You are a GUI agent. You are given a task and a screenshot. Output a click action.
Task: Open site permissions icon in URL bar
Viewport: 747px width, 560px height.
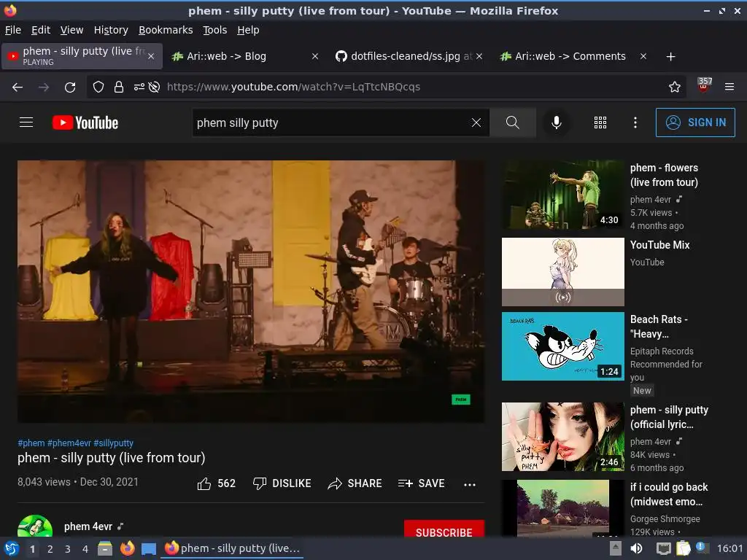point(139,87)
